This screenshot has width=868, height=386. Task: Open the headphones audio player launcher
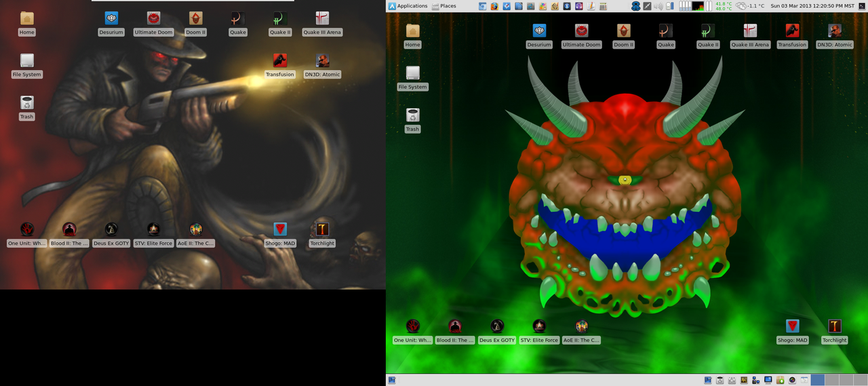point(578,6)
